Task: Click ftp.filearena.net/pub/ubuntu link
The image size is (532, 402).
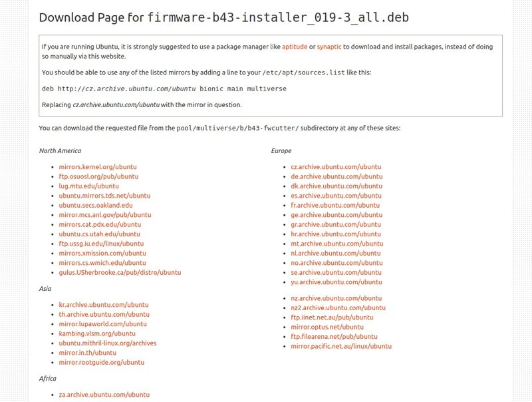Action: click(334, 337)
